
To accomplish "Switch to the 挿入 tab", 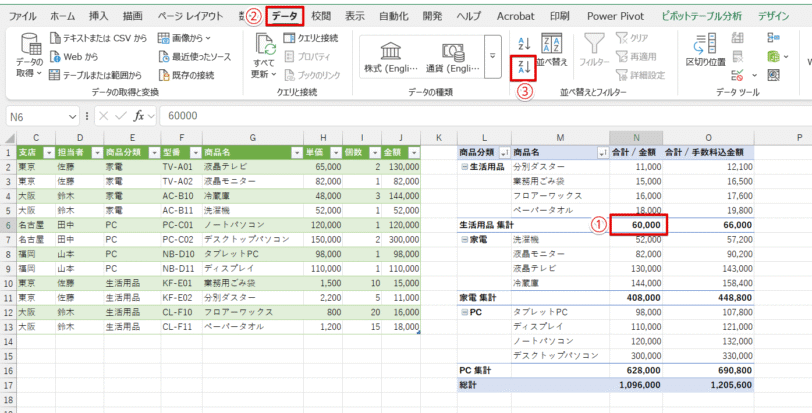I will (98, 16).
